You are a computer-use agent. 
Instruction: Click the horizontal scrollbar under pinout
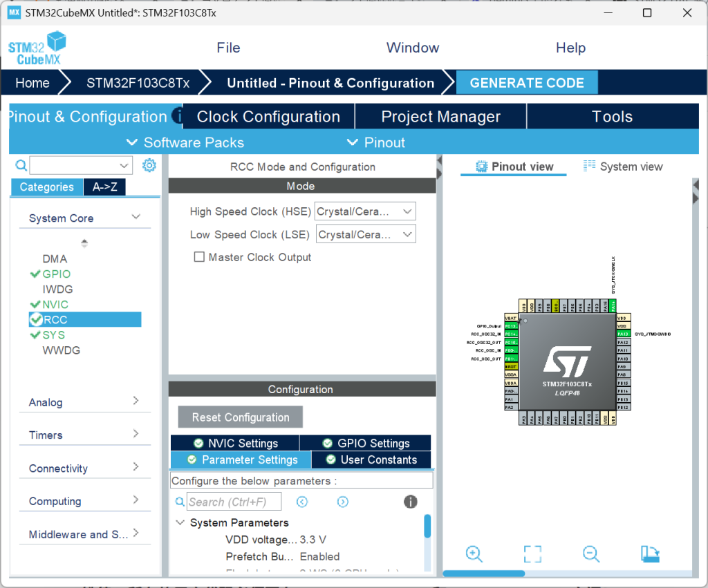(484, 573)
